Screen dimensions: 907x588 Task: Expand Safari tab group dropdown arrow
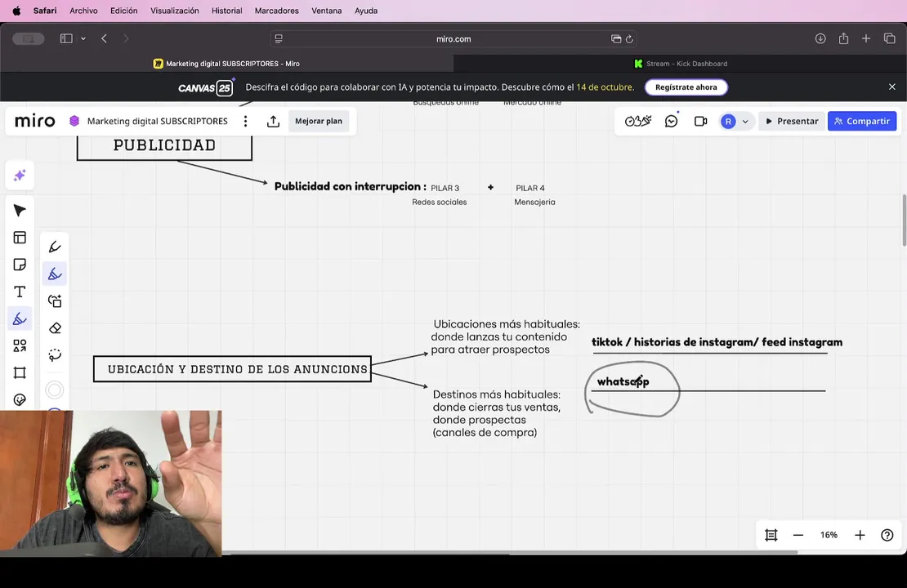(x=83, y=38)
